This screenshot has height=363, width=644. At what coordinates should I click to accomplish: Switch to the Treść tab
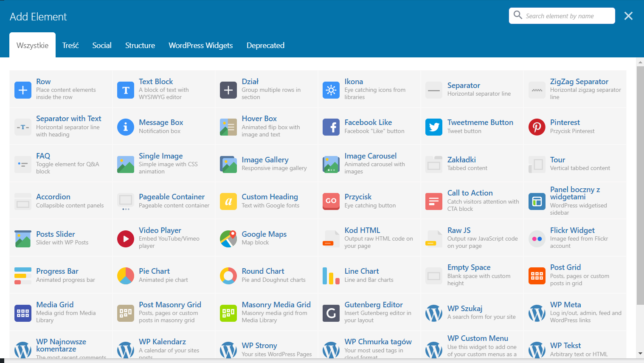pos(70,45)
